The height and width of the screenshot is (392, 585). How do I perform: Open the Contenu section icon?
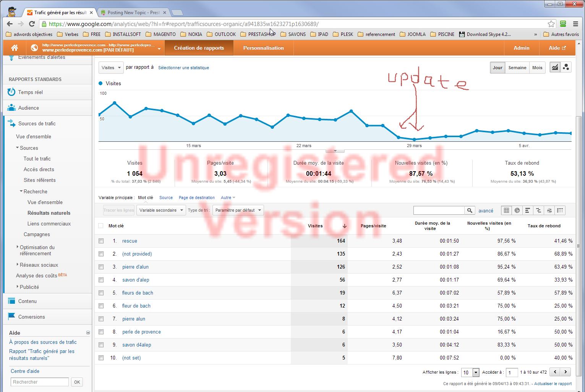click(11, 301)
